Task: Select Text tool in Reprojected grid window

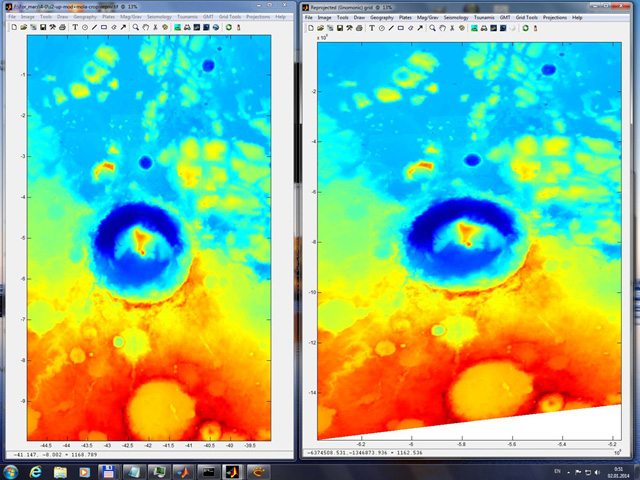Action: [x=372, y=28]
